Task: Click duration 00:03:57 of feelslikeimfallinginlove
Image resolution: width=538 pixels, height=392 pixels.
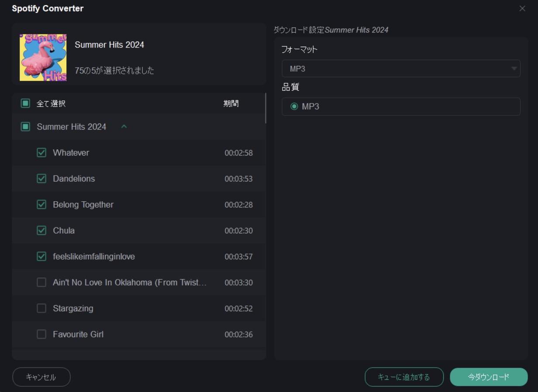Action: pyautogui.click(x=238, y=257)
